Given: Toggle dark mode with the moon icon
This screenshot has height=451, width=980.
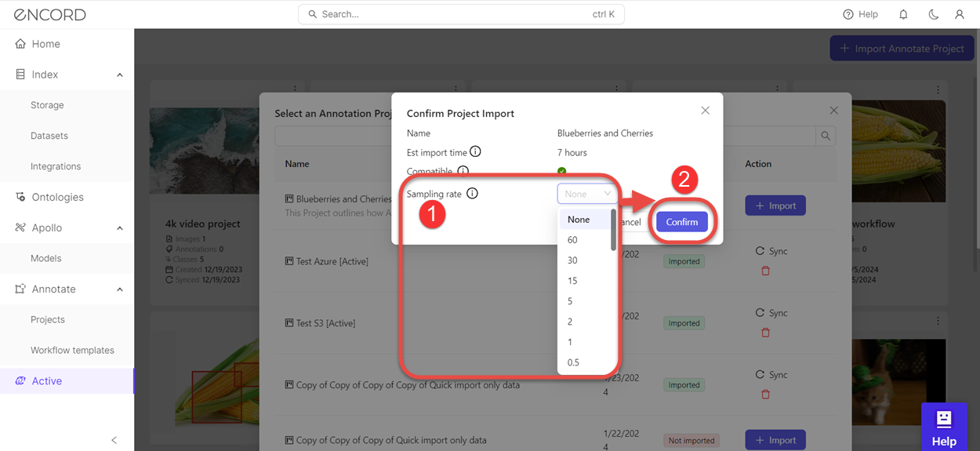Looking at the screenshot, I should [x=933, y=14].
